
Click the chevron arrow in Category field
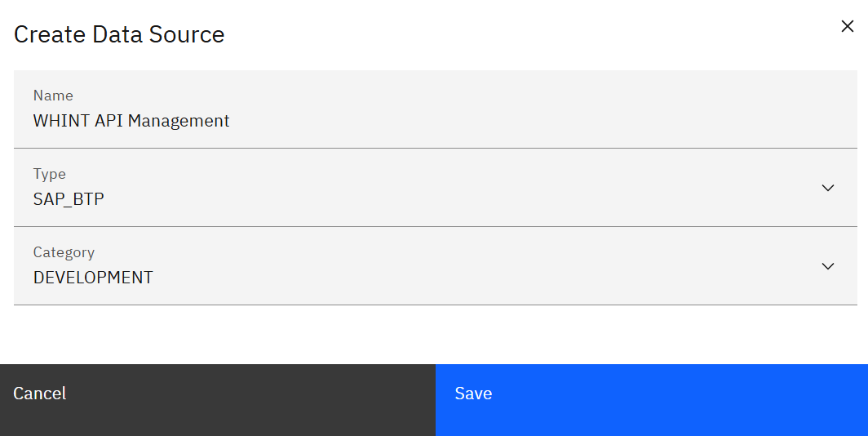827,266
